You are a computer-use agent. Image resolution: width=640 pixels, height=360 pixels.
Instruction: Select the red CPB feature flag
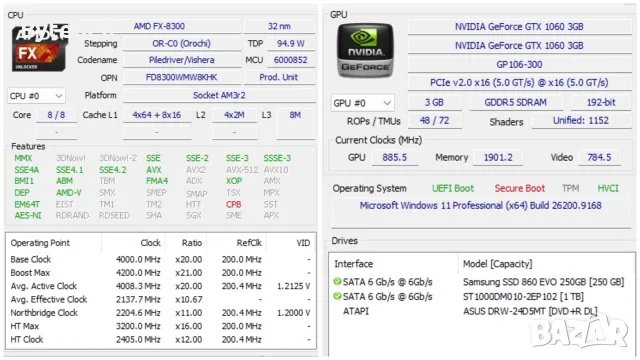233,204
